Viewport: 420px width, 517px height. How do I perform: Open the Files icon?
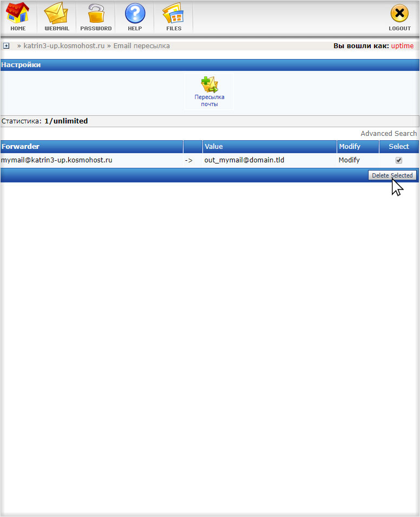(x=173, y=14)
